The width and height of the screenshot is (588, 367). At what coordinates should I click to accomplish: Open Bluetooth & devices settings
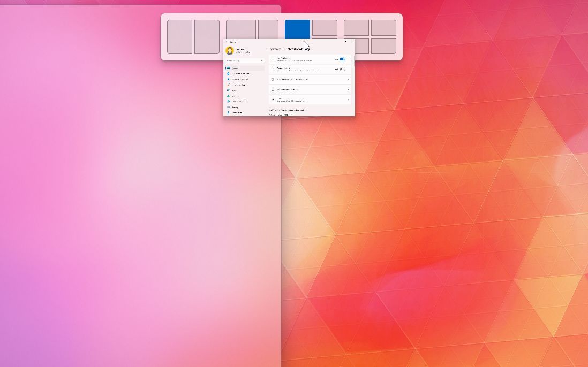pos(229,73)
